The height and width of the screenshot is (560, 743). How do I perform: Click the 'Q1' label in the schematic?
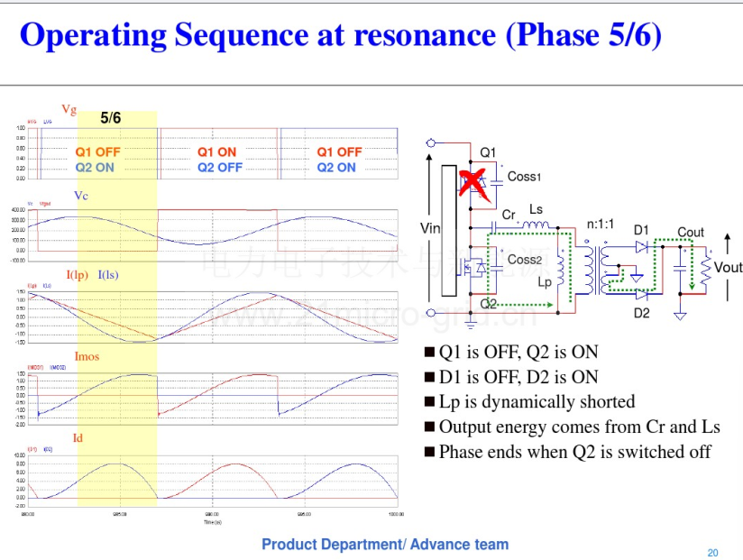[x=488, y=152]
